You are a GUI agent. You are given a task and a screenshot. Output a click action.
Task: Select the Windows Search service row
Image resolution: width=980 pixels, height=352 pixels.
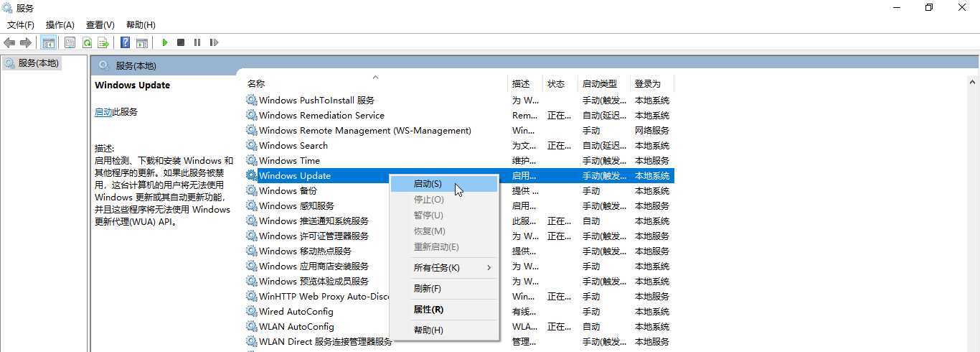tap(458, 145)
